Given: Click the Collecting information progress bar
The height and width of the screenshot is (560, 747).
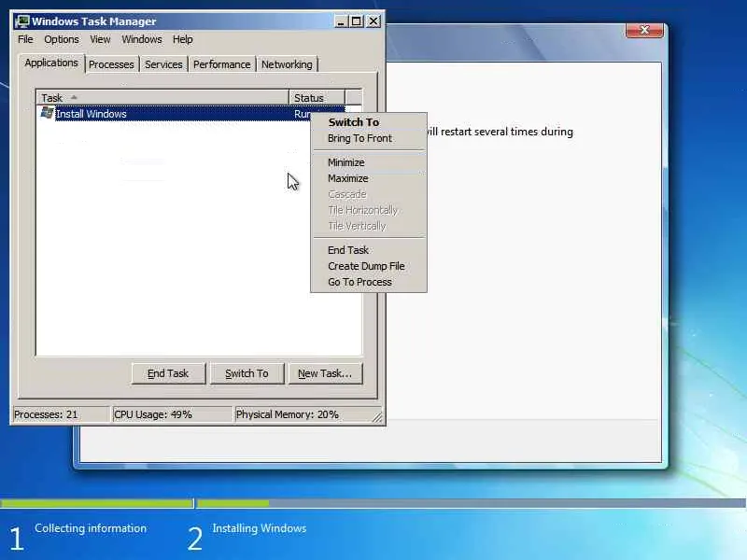Looking at the screenshot, I should click(97, 503).
